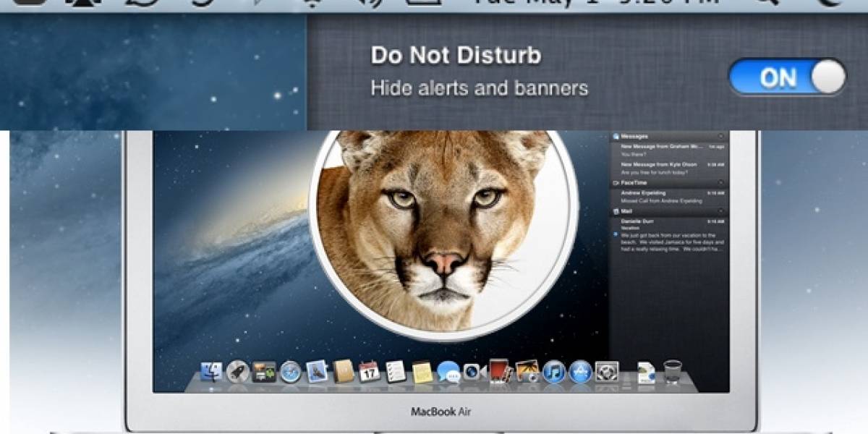Launch Launchpad rocket icon in dock
This screenshot has height=434, width=868.
tap(238, 372)
